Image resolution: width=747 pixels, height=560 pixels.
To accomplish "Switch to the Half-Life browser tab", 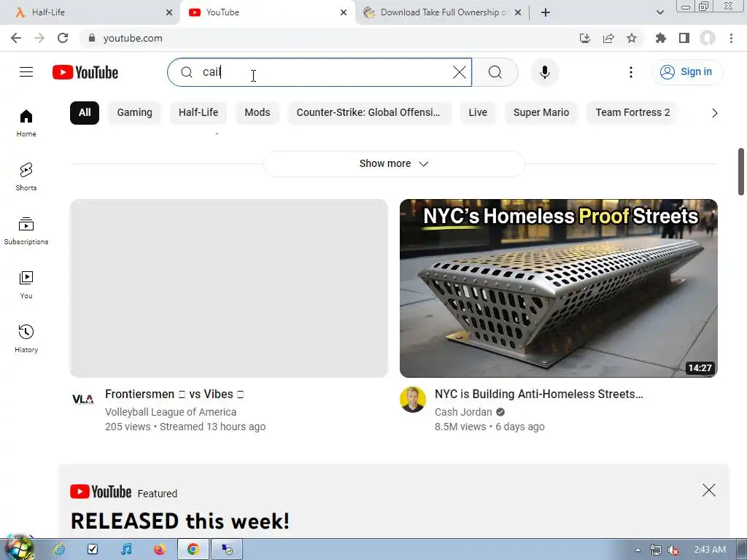I will (90, 12).
